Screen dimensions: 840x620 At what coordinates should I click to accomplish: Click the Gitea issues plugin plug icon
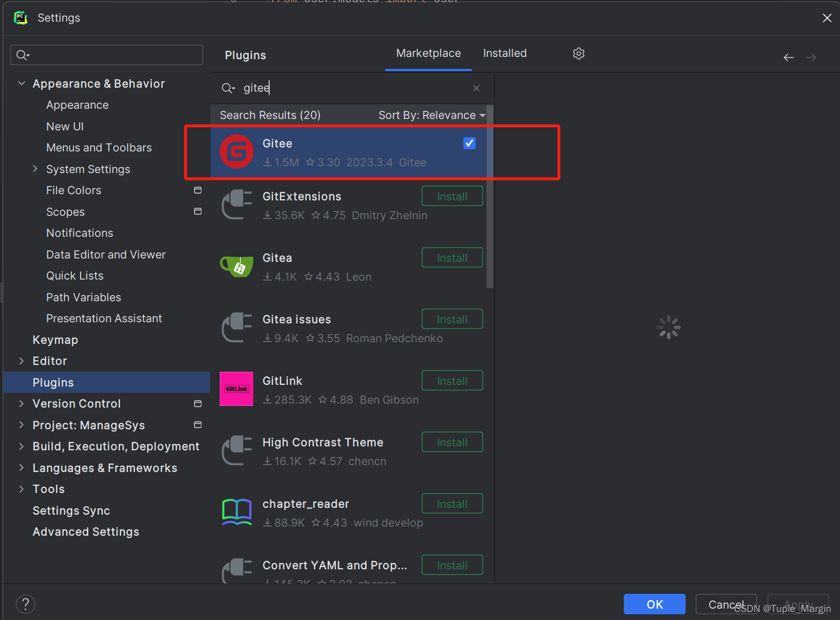[237, 327]
